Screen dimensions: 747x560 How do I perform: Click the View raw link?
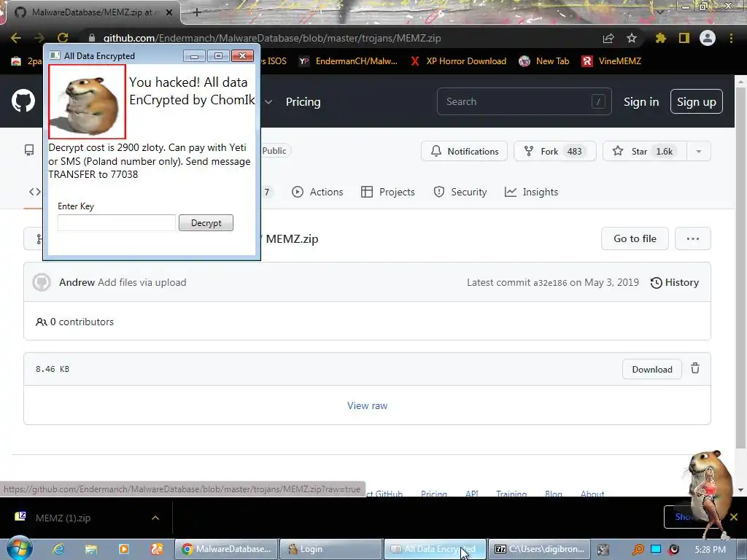[x=368, y=405]
